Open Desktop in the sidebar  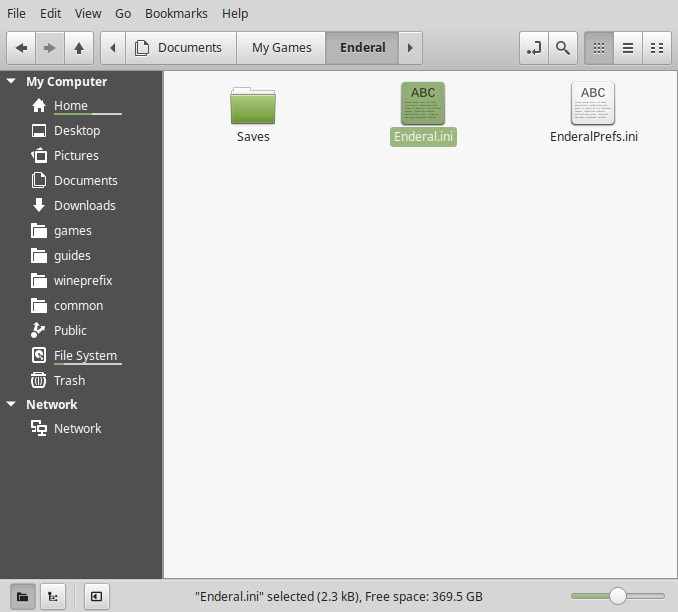tap(81, 131)
